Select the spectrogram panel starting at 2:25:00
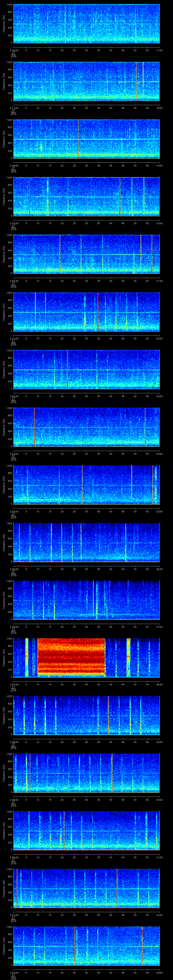Image resolution: width=173 pixels, height=980 pixels. point(86,542)
